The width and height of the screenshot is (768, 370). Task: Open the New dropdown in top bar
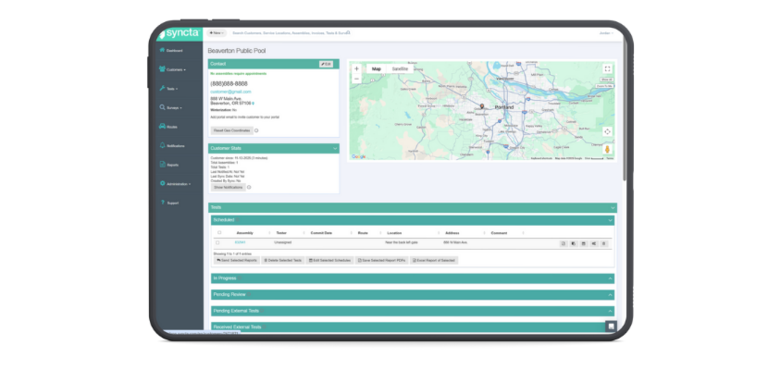point(216,33)
